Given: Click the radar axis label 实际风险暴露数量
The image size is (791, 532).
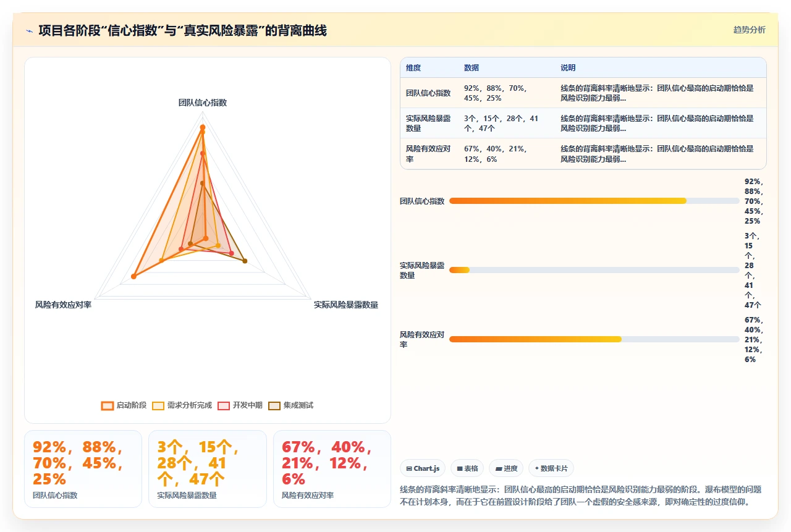Looking at the screenshot, I should click(346, 305).
